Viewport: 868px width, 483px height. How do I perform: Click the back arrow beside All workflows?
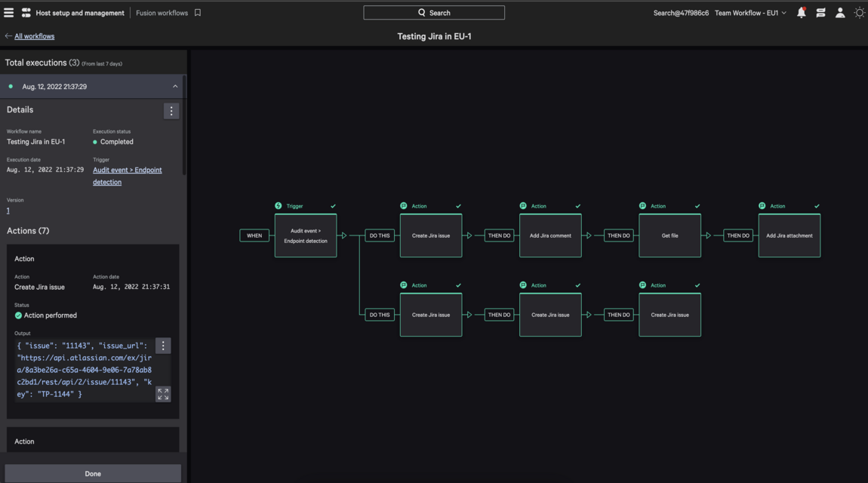(x=8, y=36)
